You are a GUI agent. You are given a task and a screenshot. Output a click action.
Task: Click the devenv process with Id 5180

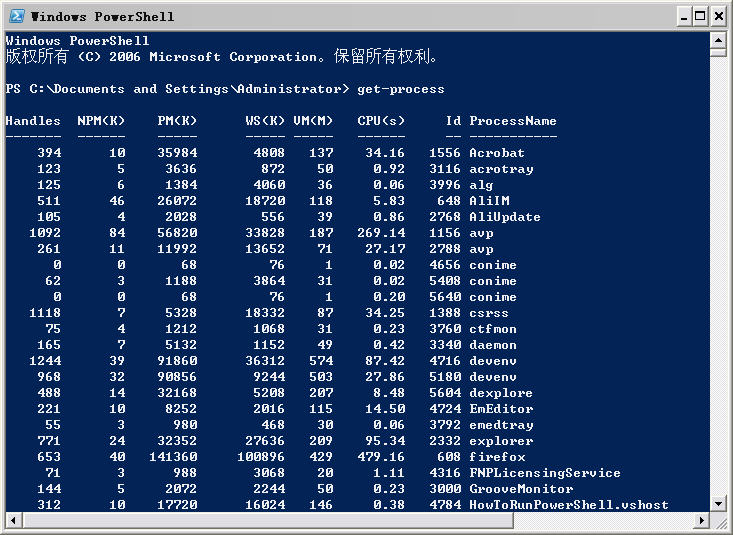click(x=493, y=376)
